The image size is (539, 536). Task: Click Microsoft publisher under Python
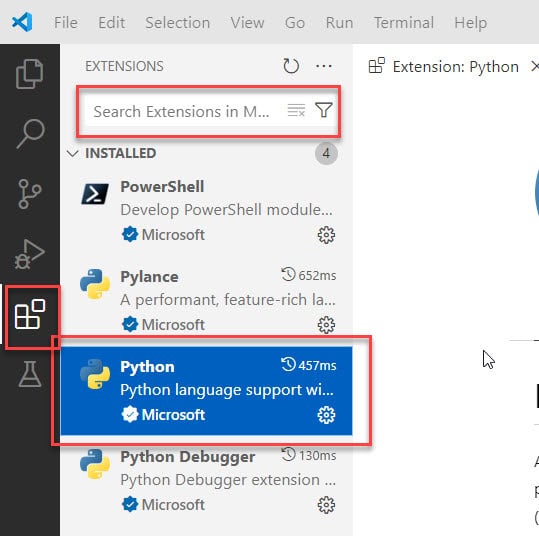(173, 415)
